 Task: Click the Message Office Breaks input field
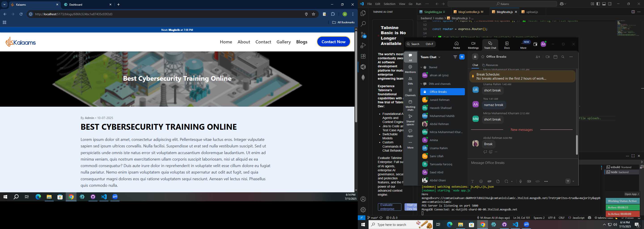click(x=523, y=163)
